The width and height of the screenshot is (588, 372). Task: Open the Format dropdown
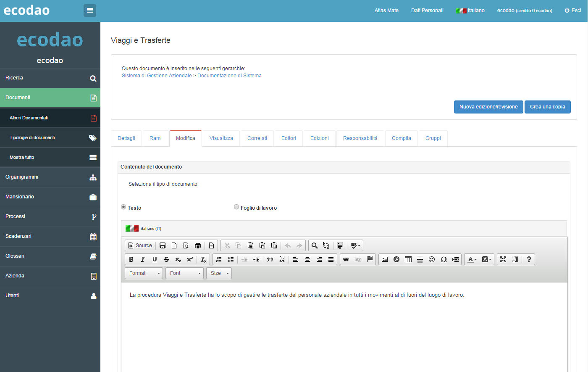[144, 273]
